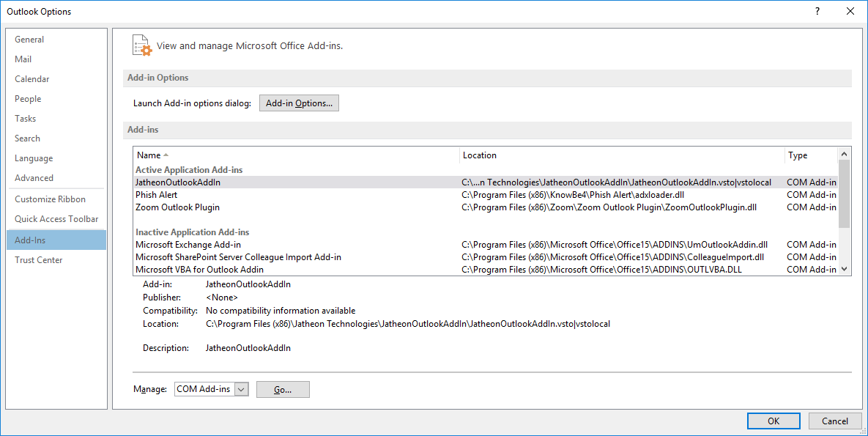
Task: Click the Publisher value <None>
Action: pos(221,298)
